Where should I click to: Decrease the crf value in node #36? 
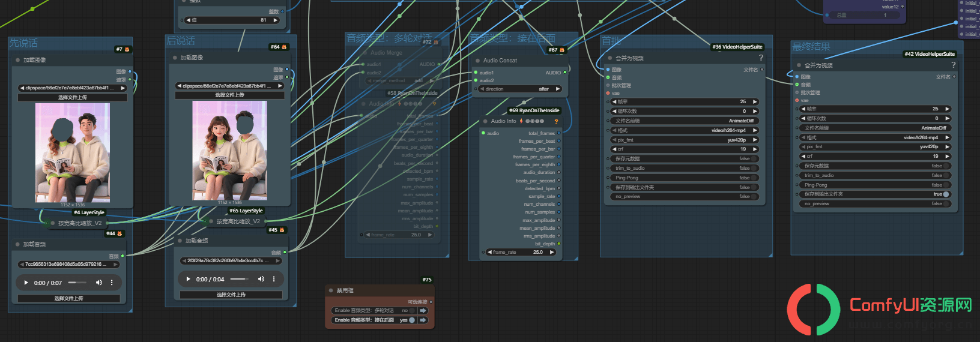pyautogui.click(x=614, y=149)
